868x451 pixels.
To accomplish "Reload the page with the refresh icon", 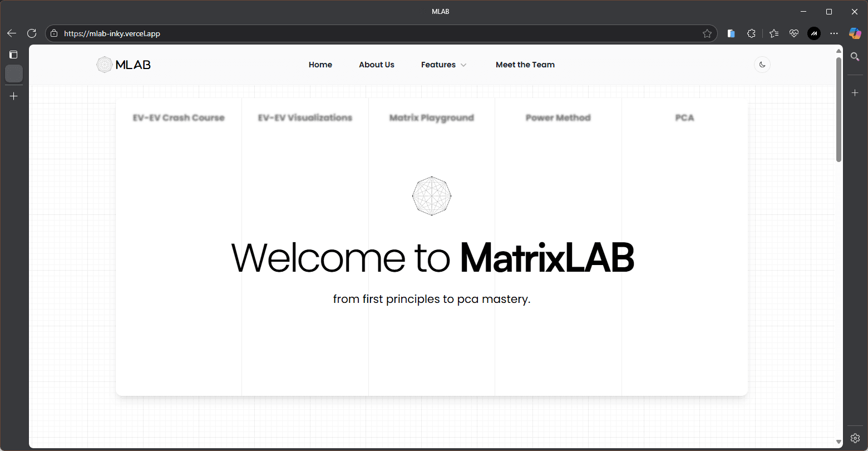I will click(x=32, y=33).
